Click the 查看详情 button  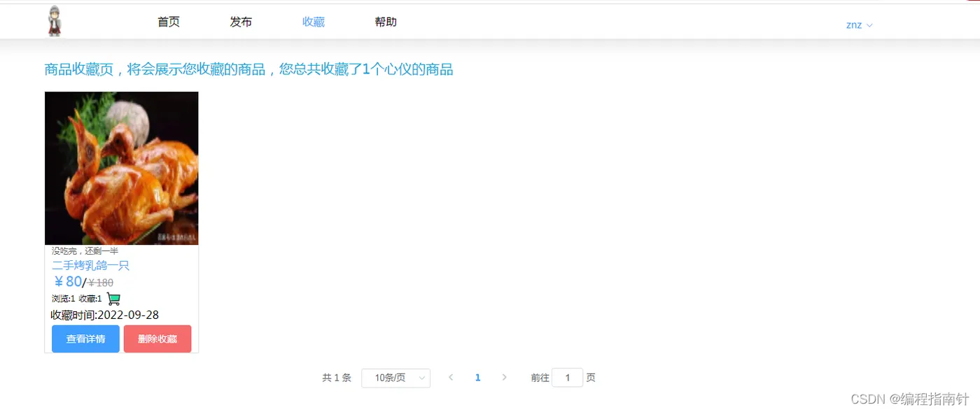pyautogui.click(x=85, y=339)
